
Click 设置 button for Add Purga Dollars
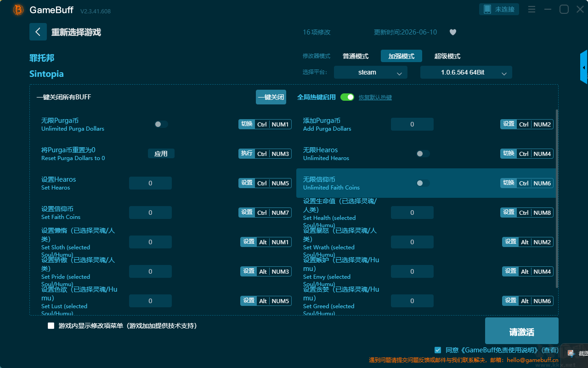tap(509, 124)
